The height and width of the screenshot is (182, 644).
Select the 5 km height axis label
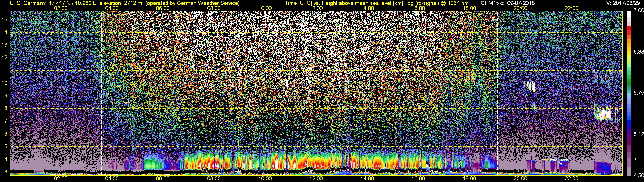tap(6, 146)
